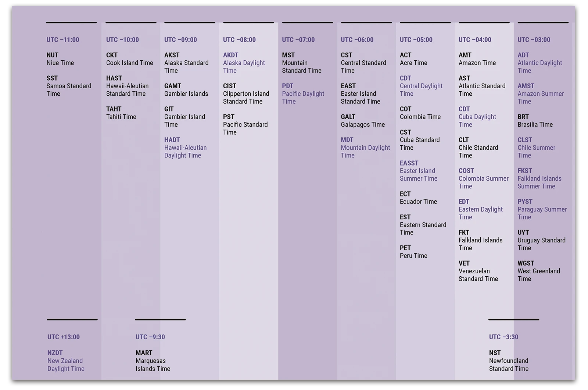Click the EASST Easter Island Summer Time label
Screen dimensions: 588x390
coord(418,170)
